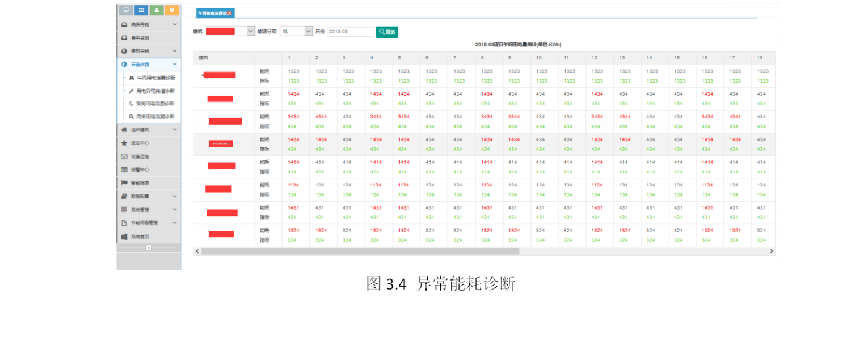Open the 设备运维 envelope menu item
This screenshot has width=868, height=340.
point(149,156)
